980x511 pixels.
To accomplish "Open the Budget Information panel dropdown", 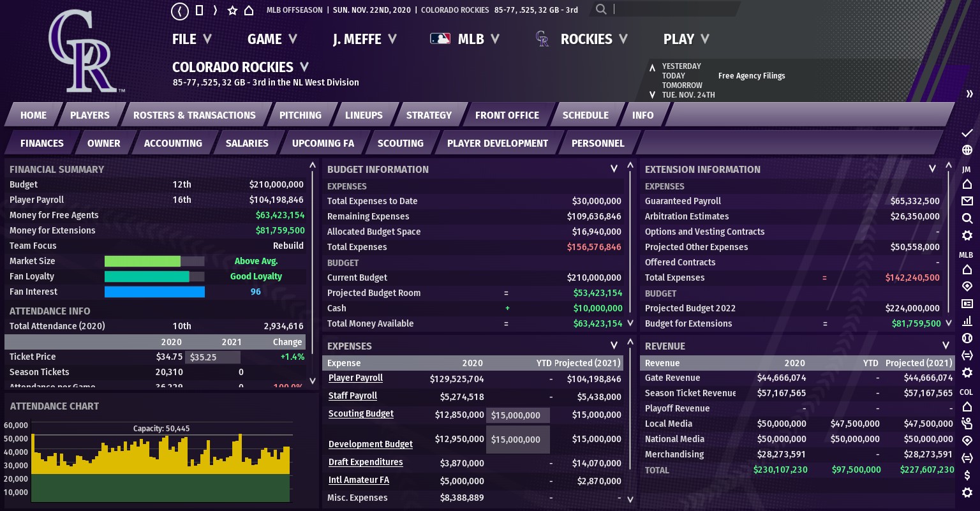I will coord(614,169).
